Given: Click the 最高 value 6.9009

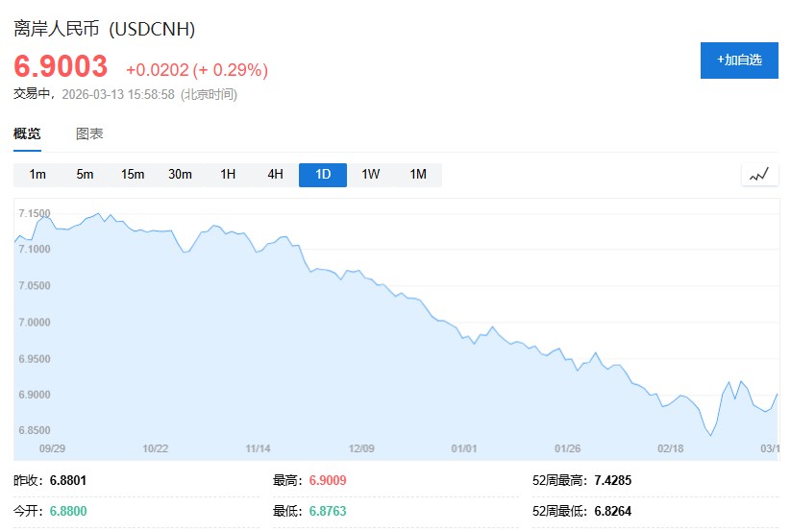Looking at the screenshot, I should [x=328, y=480].
